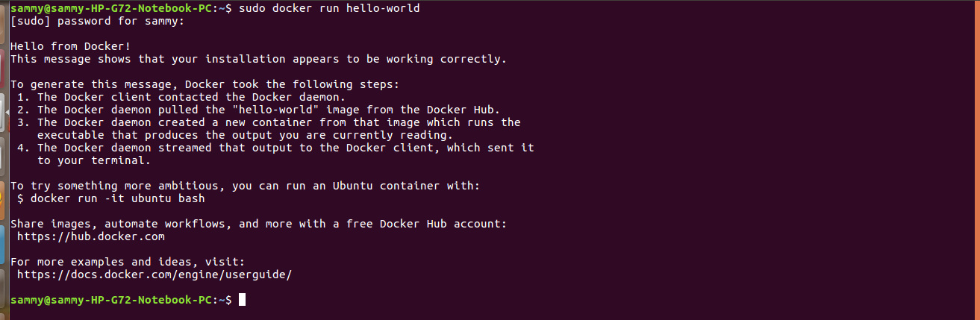The height and width of the screenshot is (320, 980).
Task: Click the '[sudo] password for sammy:' line
Action: click(97, 21)
